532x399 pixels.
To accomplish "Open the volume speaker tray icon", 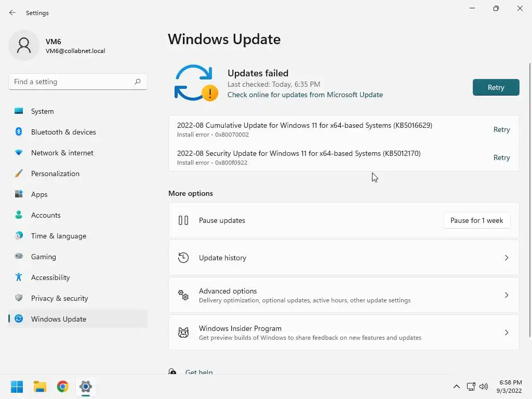I will pyautogui.click(x=484, y=387).
